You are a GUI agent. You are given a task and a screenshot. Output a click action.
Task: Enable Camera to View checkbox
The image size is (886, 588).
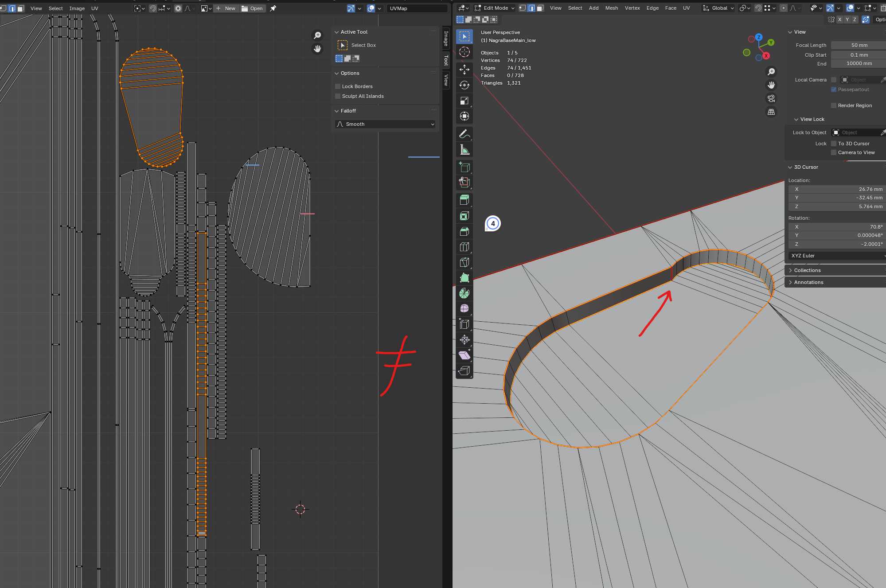pos(834,152)
